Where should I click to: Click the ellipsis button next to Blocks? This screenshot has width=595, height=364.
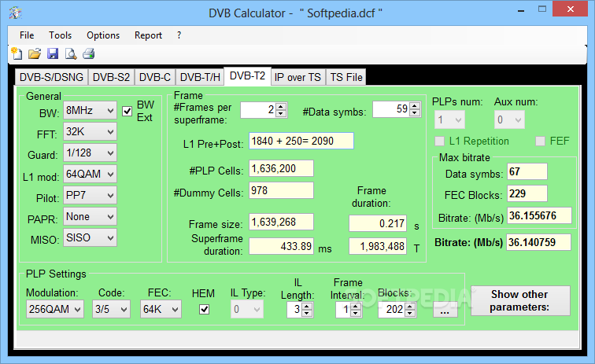click(x=445, y=310)
